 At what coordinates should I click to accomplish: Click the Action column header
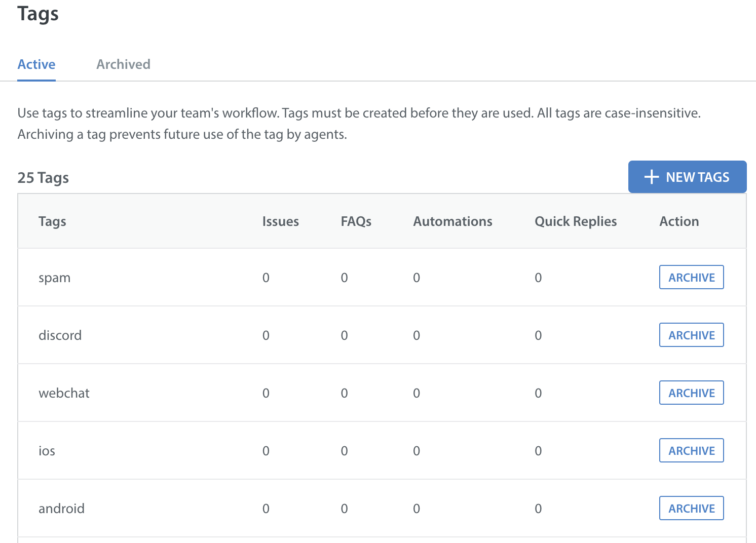(679, 221)
